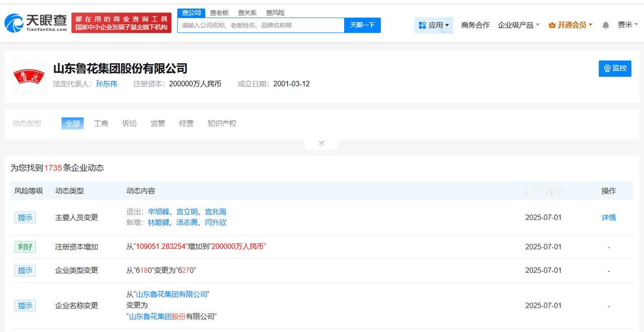Viewport: 644px width, 332px height.
Task: Click the 动态内容 column header
Action: coord(141,191)
